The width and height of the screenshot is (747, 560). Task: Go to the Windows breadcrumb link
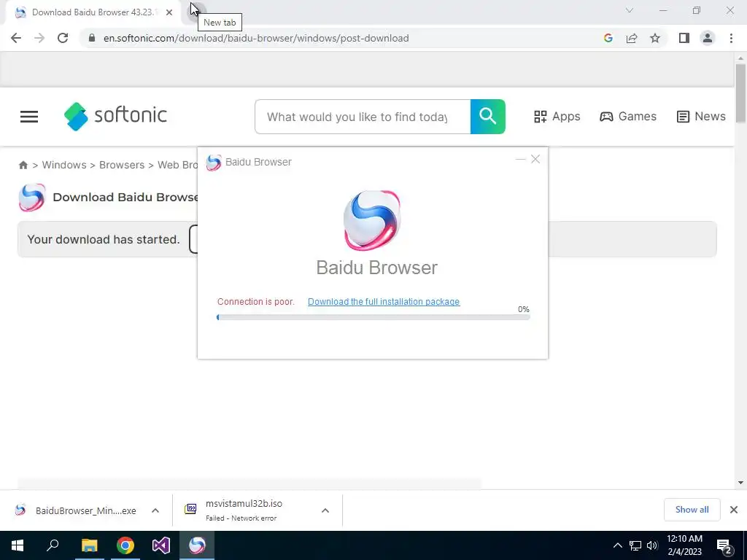(64, 165)
